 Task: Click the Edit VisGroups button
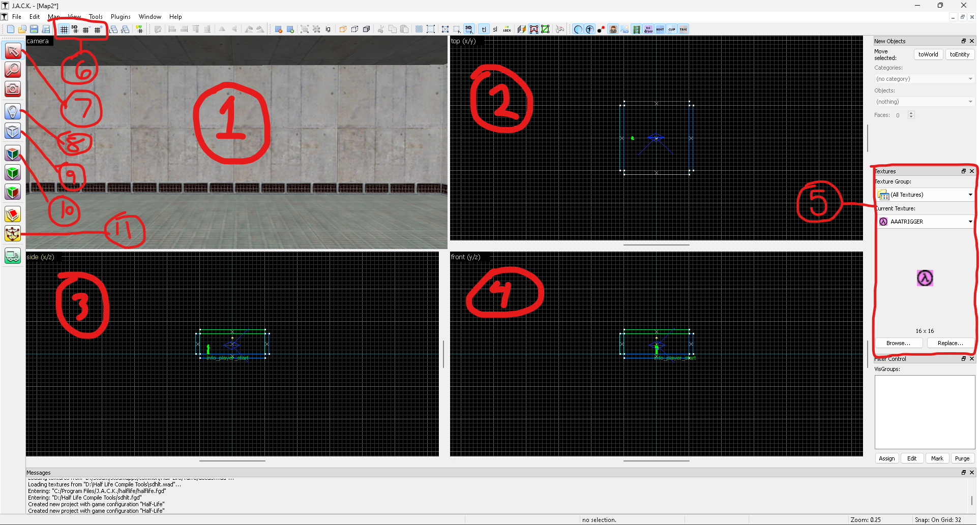coord(912,458)
